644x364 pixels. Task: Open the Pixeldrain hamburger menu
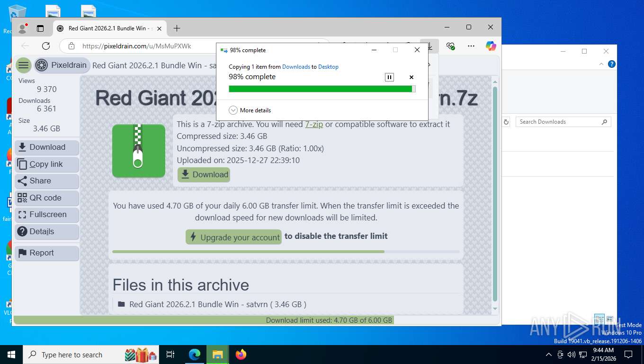coord(23,65)
